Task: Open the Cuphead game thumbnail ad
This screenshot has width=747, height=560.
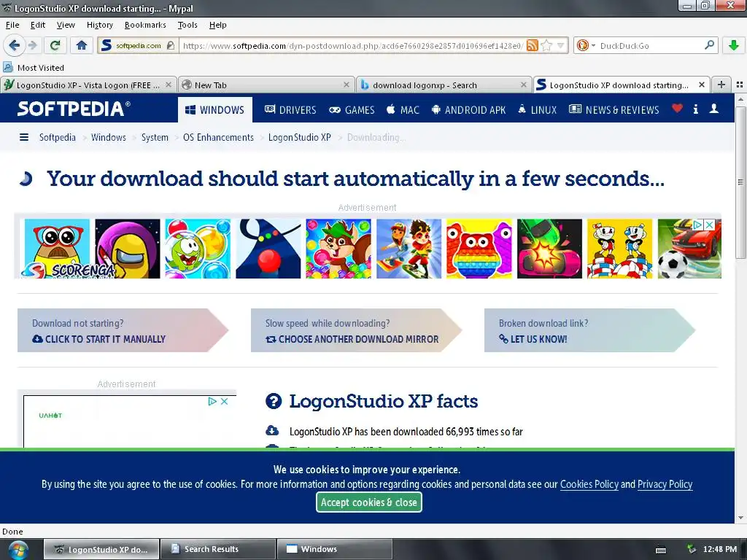Action: pyautogui.click(x=620, y=249)
